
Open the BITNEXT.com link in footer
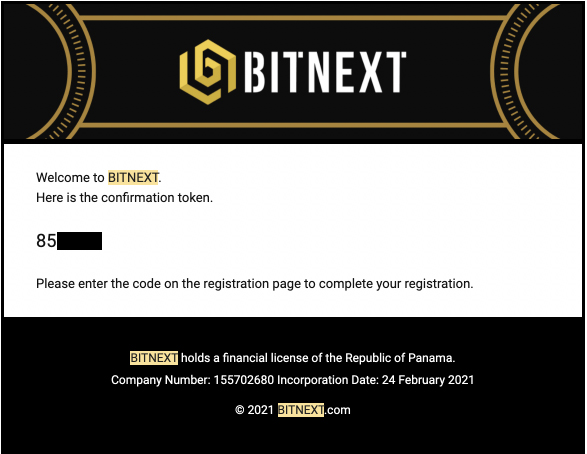click(x=314, y=410)
